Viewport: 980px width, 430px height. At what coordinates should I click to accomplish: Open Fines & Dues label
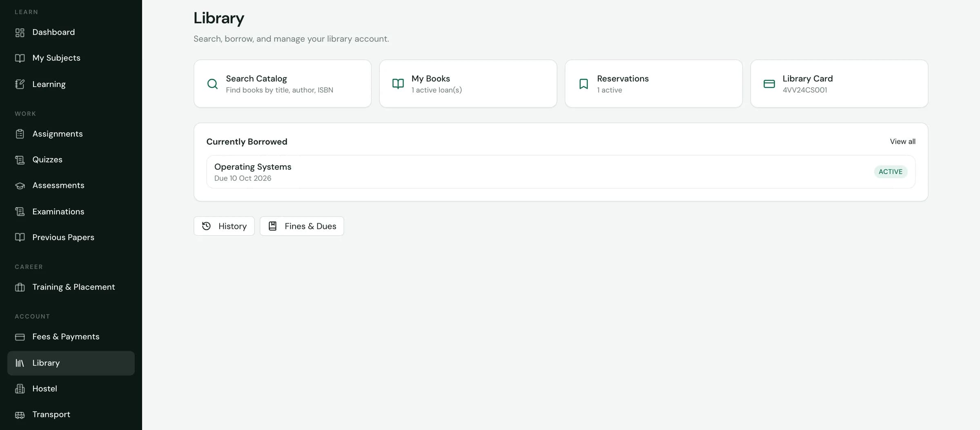pos(310,226)
